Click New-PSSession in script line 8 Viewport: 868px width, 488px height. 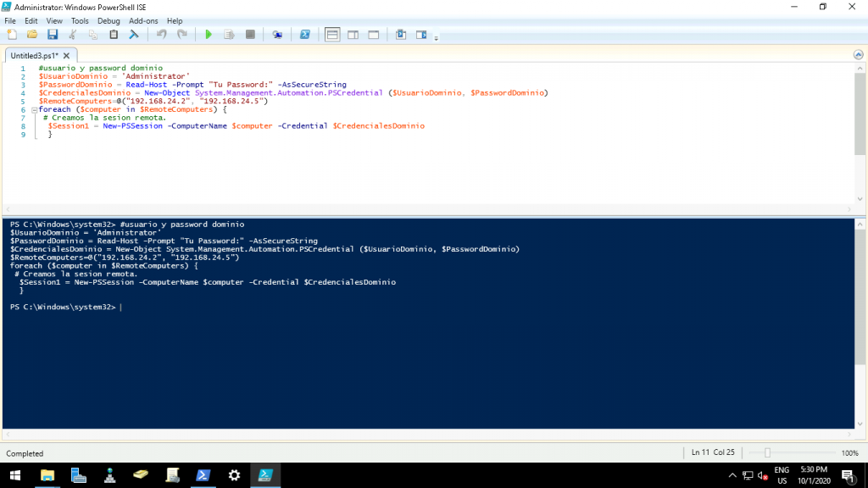[133, 126]
